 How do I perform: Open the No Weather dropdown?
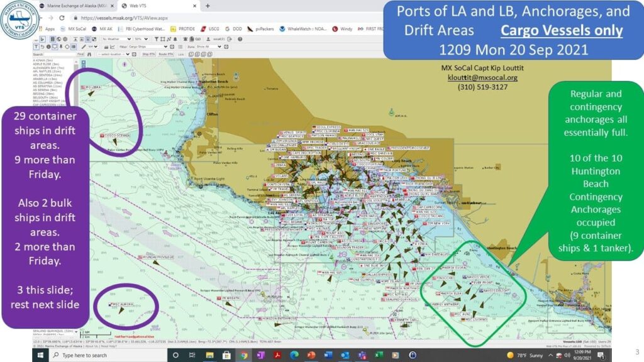(x=116, y=39)
